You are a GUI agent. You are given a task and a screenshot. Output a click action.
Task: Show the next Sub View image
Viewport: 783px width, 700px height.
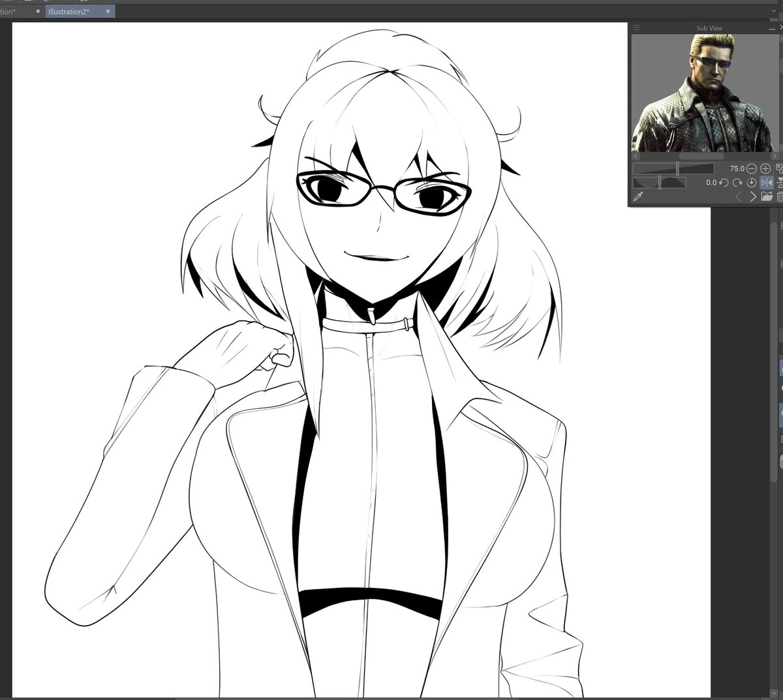(753, 196)
